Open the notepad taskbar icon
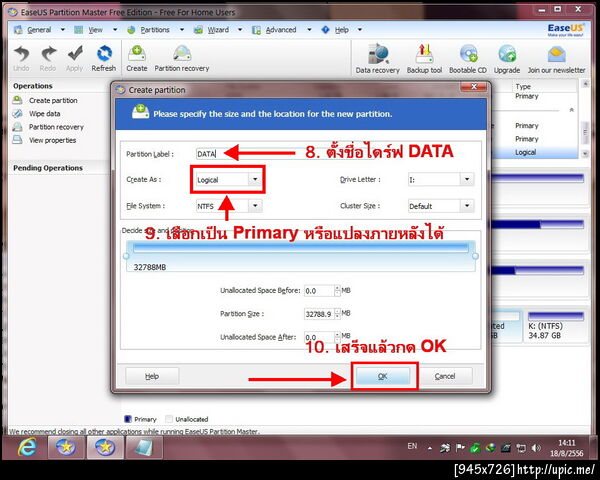This screenshot has width=600, height=480. point(144,447)
